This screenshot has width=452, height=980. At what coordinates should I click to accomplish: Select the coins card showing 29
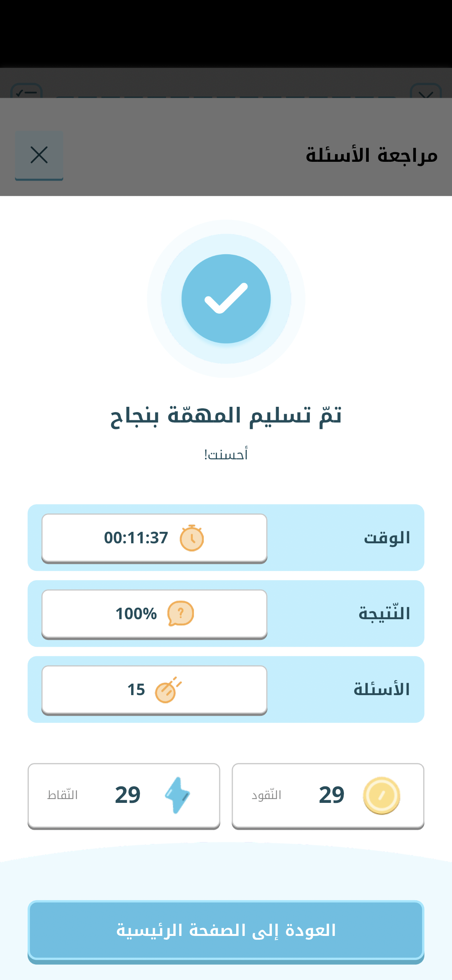[x=328, y=796]
